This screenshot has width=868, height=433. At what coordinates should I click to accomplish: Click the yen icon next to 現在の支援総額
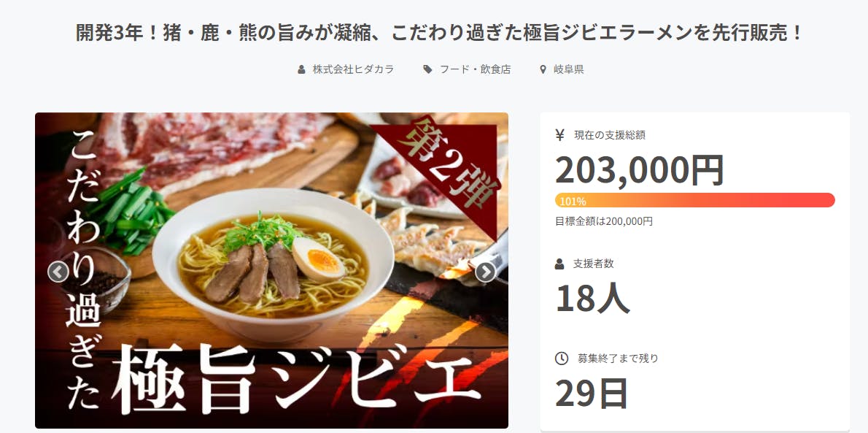(560, 135)
